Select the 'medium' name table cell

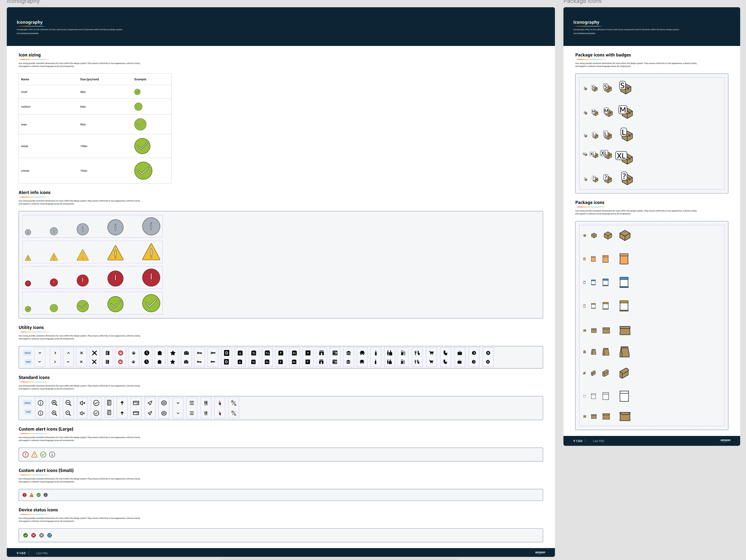coord(26,106)
